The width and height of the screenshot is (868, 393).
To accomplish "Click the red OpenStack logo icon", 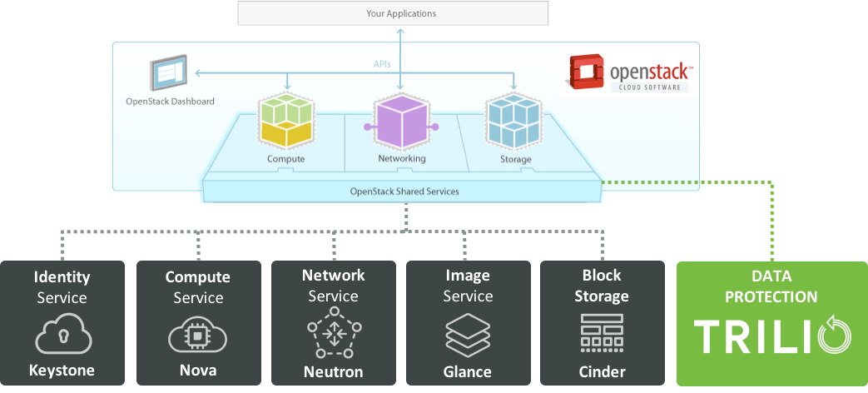I will pos(584,72).
